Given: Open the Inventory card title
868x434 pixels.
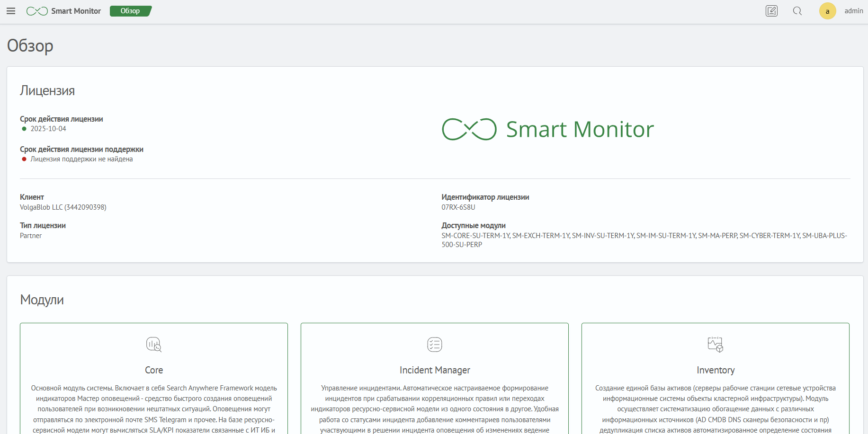Looking at the screenshot, I should point(716,370).
